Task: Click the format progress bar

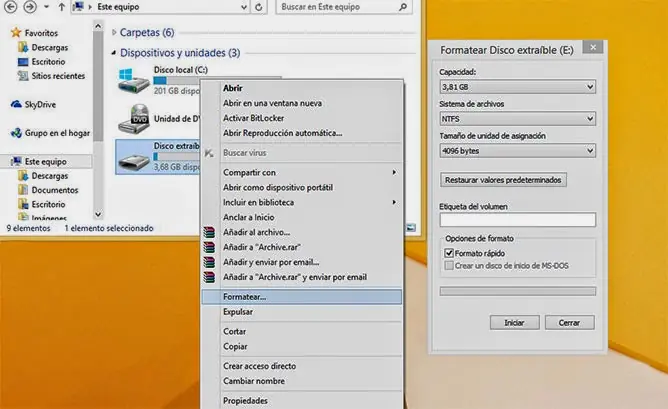Action: point(518,291)
